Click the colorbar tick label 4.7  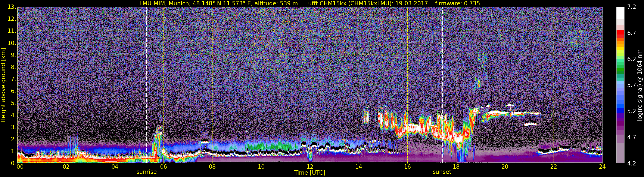coord(632,137)
